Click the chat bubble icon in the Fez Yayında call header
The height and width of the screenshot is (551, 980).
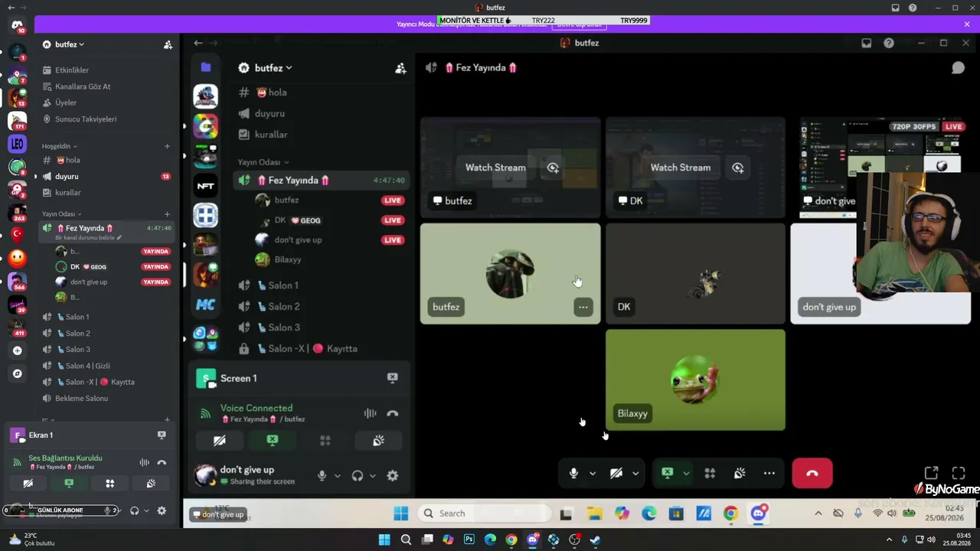point(958,68)
